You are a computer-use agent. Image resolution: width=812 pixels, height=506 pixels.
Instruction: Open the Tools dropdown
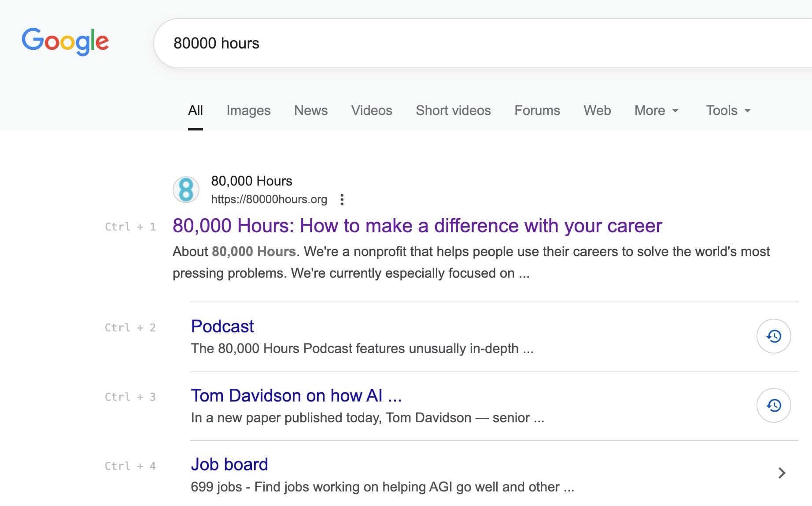(728, 110)
